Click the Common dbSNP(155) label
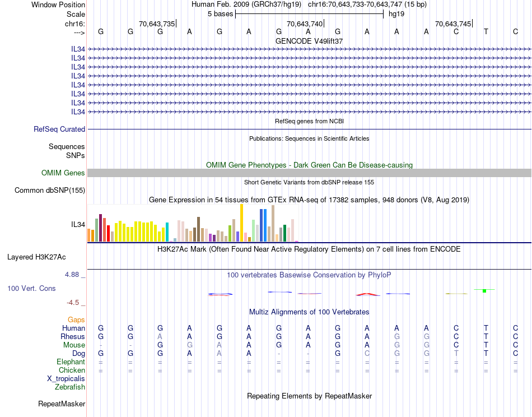The image size is (532, 417). (50, 190)
